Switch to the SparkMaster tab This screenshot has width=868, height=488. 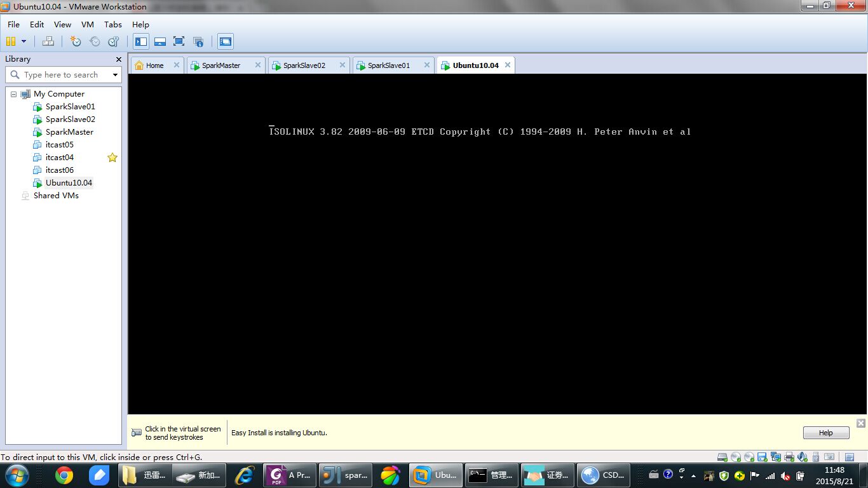point(221,65)
